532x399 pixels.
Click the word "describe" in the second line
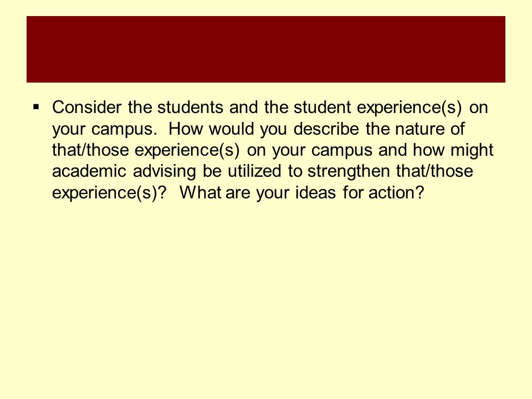pos(326,129)
